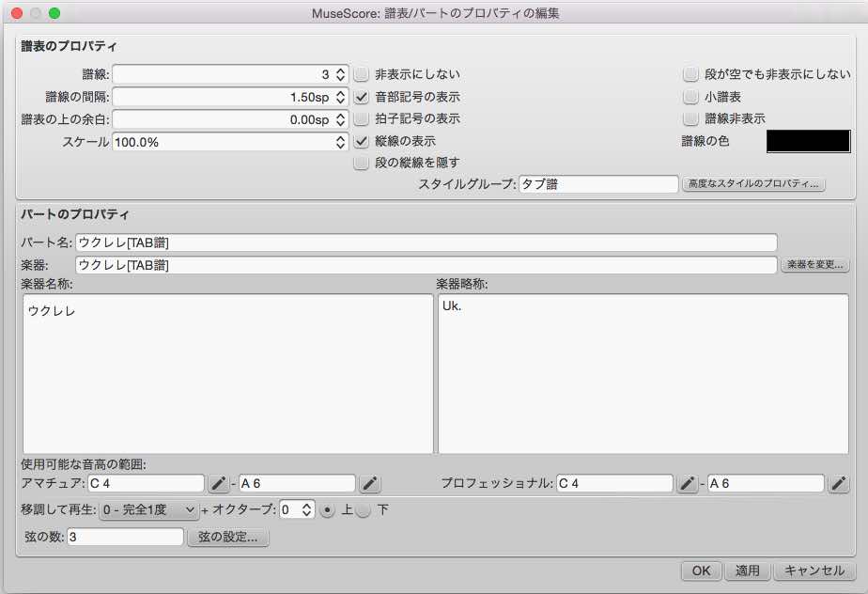The height and width of the screenshot is (594, 868).
Task: Open 弦の設定 dialog
Action: pos(229,538)
